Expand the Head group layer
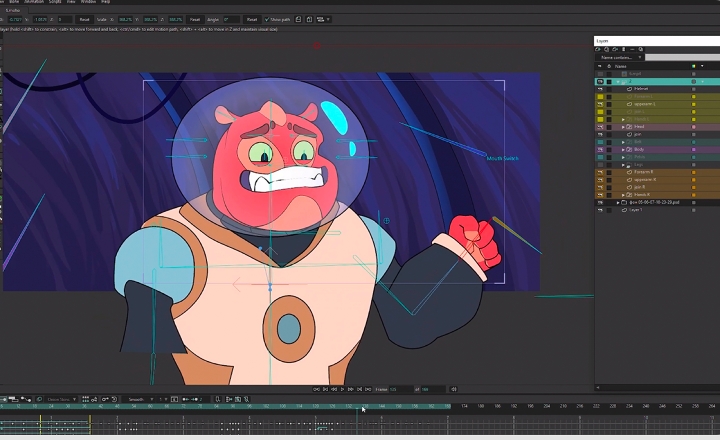Image resolution: width=720 pixels, height=440 pixels. point(623,127)
